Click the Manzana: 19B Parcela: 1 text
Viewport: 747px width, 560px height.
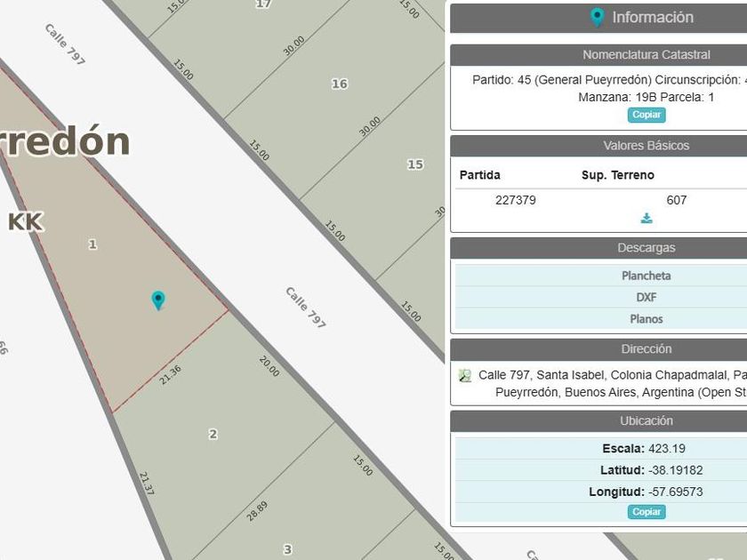[x=646, y=98]
